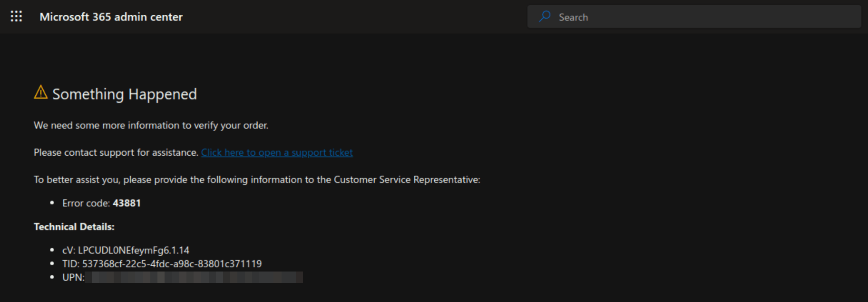Click here to open a support ticket
Image resolution: width=868 pixels, height=302 pixels.
[277, 152]
